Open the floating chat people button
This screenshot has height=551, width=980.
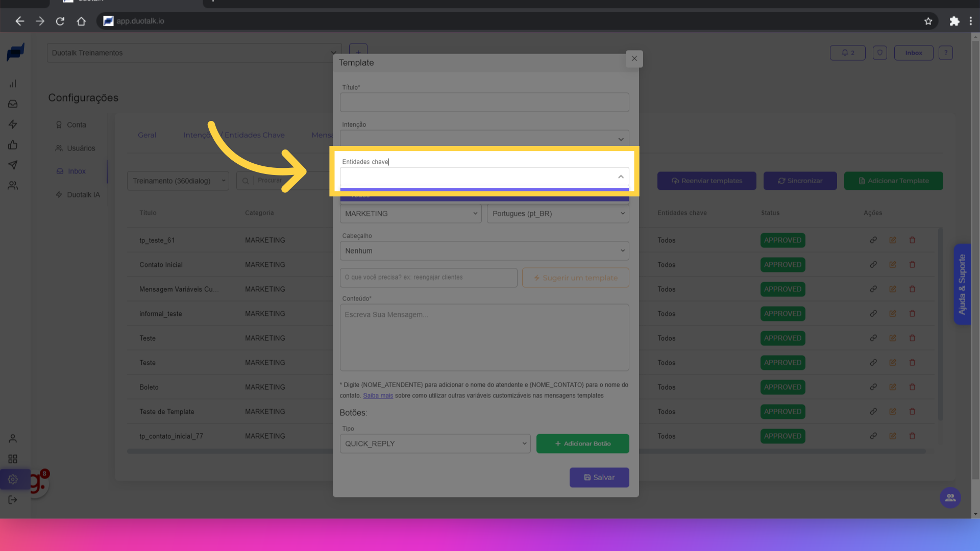point(950,497)
